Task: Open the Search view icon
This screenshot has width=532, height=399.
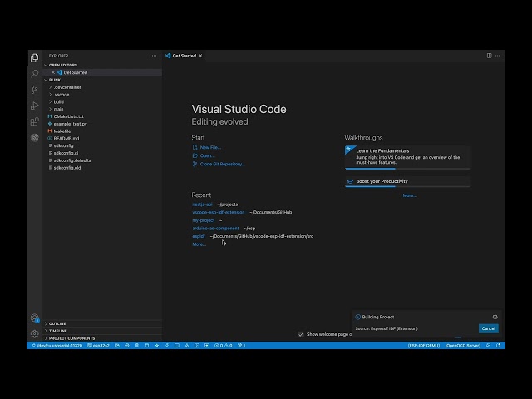Action: tap(34, 74)
